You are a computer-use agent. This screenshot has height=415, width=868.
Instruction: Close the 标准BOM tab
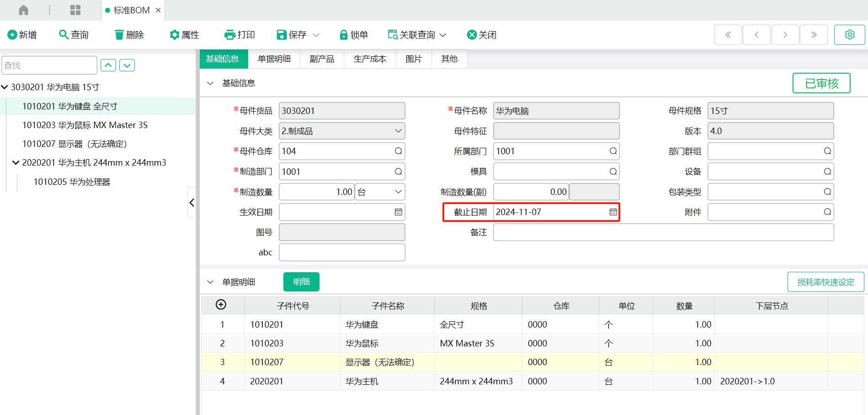coord(158,10)
